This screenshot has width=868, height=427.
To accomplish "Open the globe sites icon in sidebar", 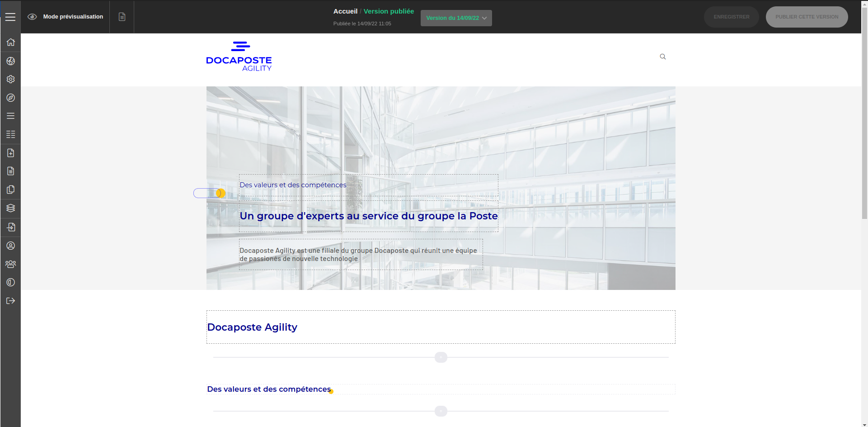I will point(11,61).
